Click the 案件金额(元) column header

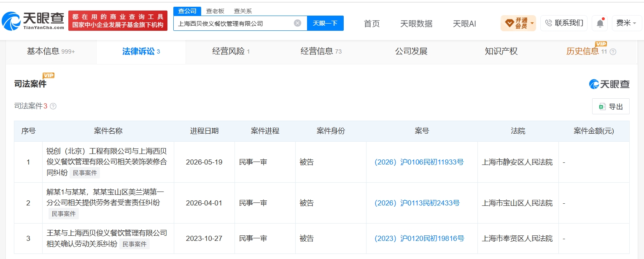(x=594, y=131)
